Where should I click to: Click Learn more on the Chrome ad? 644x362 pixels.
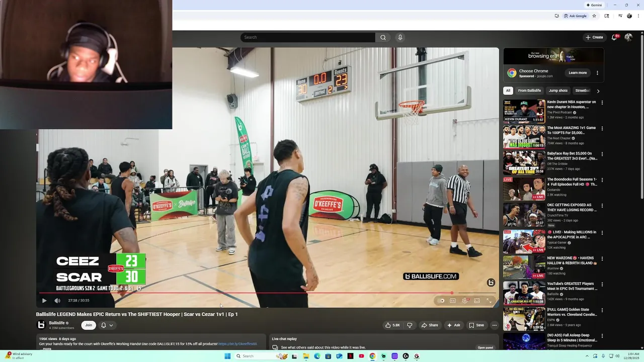(x=578, y=73)
